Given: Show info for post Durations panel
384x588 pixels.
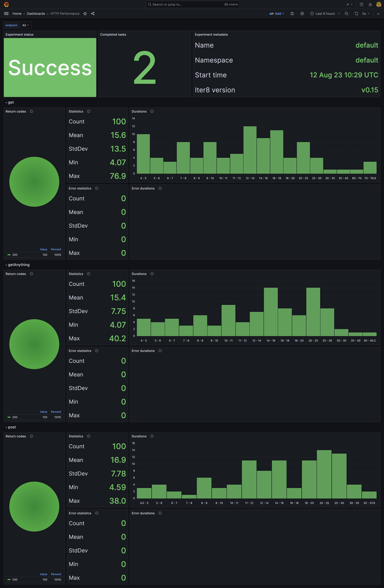Looking at the screenshot, I should coord(152,436).
